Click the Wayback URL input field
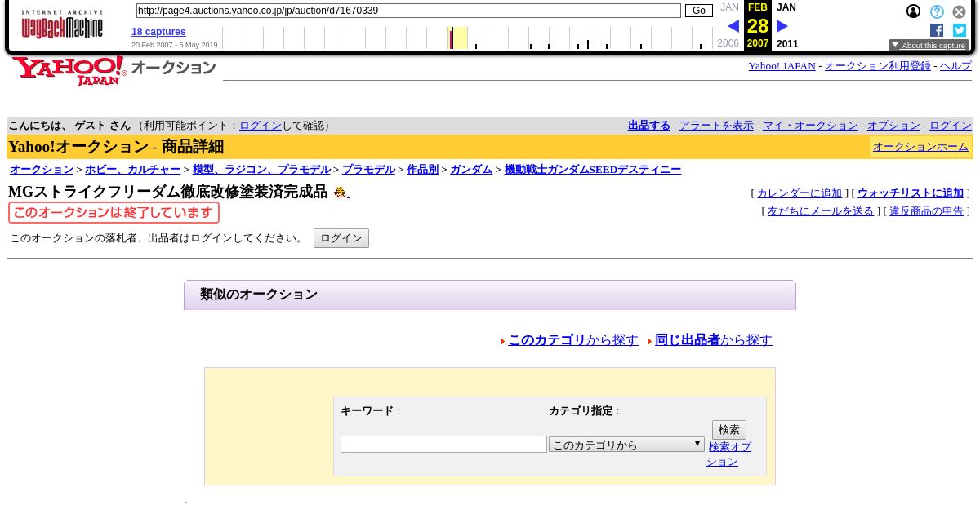This screenshot has height=514, width=980. click(x=408, y=11)
